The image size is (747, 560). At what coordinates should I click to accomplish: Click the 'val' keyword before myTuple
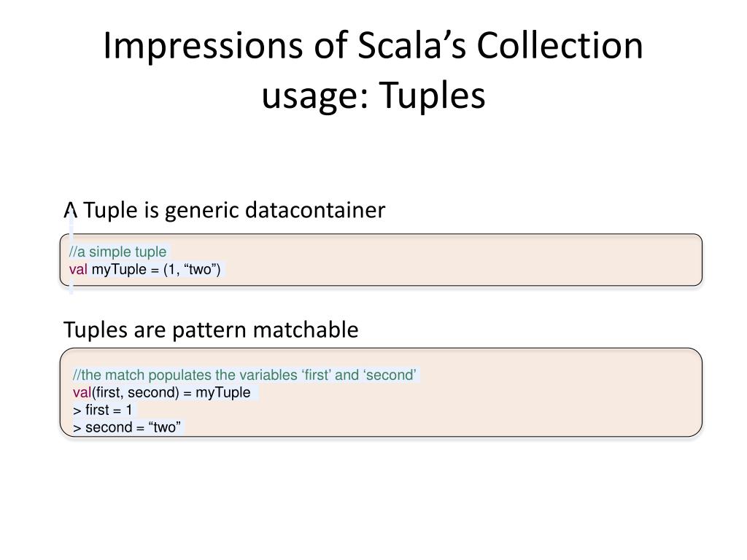point(78,270)
